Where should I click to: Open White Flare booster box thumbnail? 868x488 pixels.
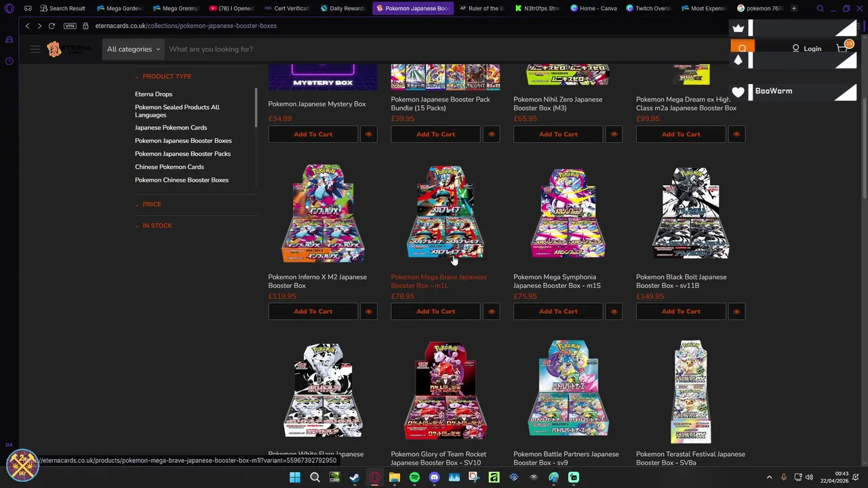(x=323, y=390)
